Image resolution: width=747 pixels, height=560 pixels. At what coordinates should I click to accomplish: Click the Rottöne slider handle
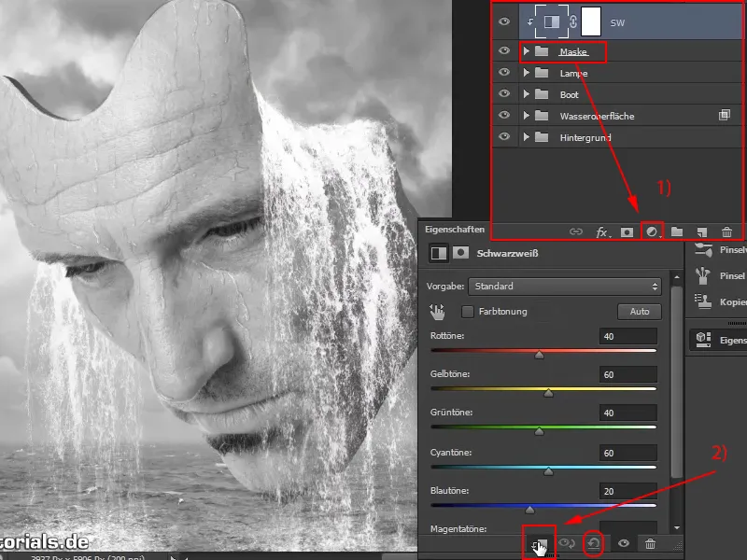[x=540, y=355]
